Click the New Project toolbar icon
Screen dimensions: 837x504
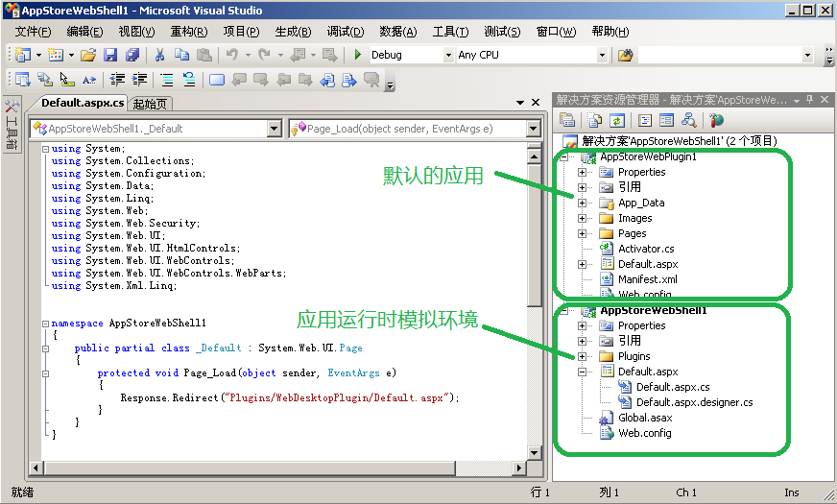(22, 55)
